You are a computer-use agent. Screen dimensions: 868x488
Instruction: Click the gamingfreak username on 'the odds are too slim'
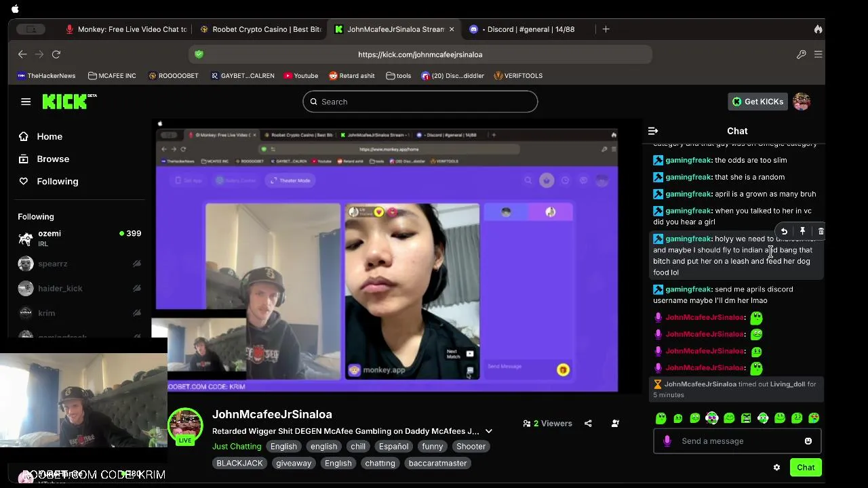[x=688, y=160]
